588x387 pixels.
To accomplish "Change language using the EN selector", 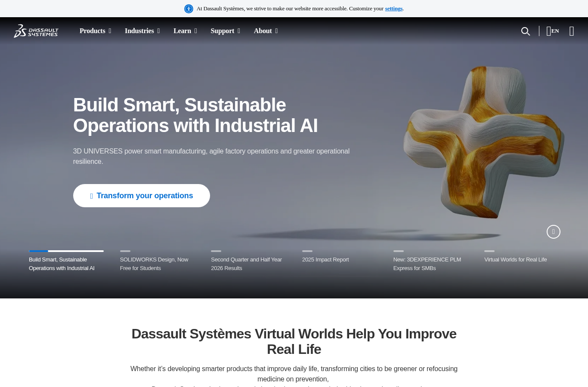I will 553,31.
